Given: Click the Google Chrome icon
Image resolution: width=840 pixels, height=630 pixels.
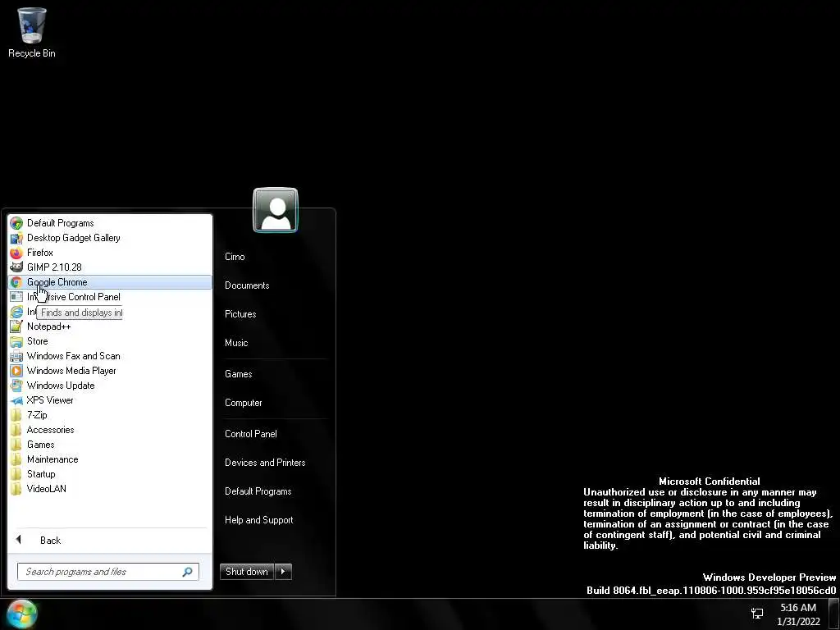Looking at the screenshot, I should click(x=16, y=282).
